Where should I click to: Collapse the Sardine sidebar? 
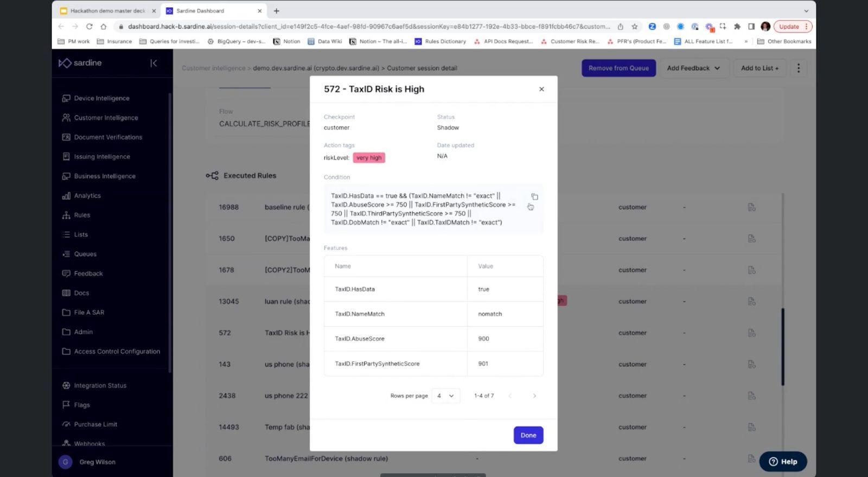tap(154, 63)
